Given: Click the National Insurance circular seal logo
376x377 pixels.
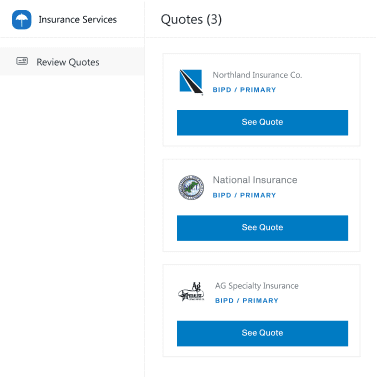Looking at the screenshot, I should point(191,187).
